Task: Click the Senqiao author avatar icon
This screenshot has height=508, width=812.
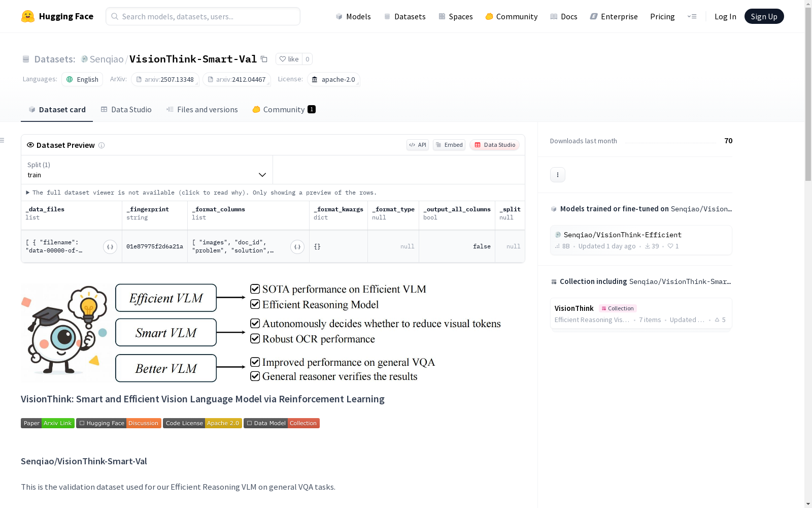Action: [84, 59]
